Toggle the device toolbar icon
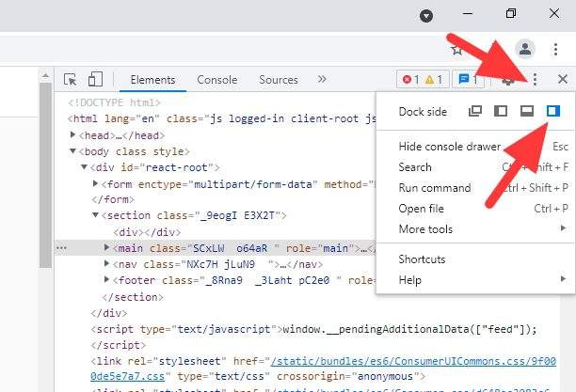This screenshot has height=392, width=576. point(95,79)
